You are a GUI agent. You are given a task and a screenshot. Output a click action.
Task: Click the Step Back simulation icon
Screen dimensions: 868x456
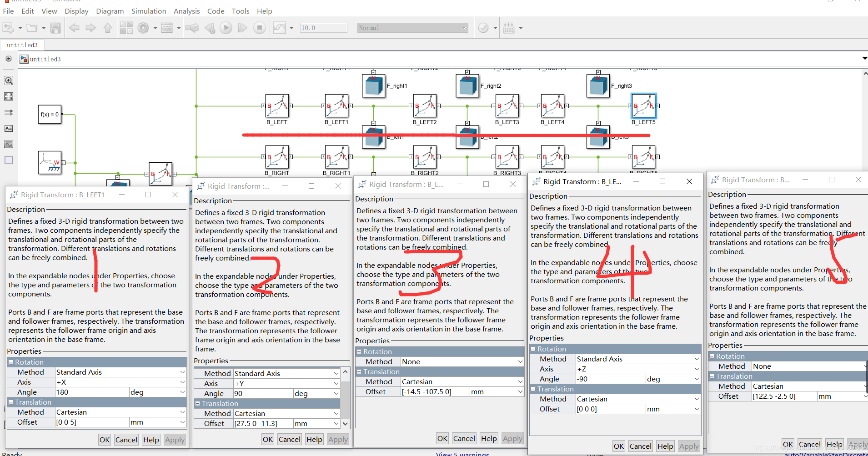[210, 28]
